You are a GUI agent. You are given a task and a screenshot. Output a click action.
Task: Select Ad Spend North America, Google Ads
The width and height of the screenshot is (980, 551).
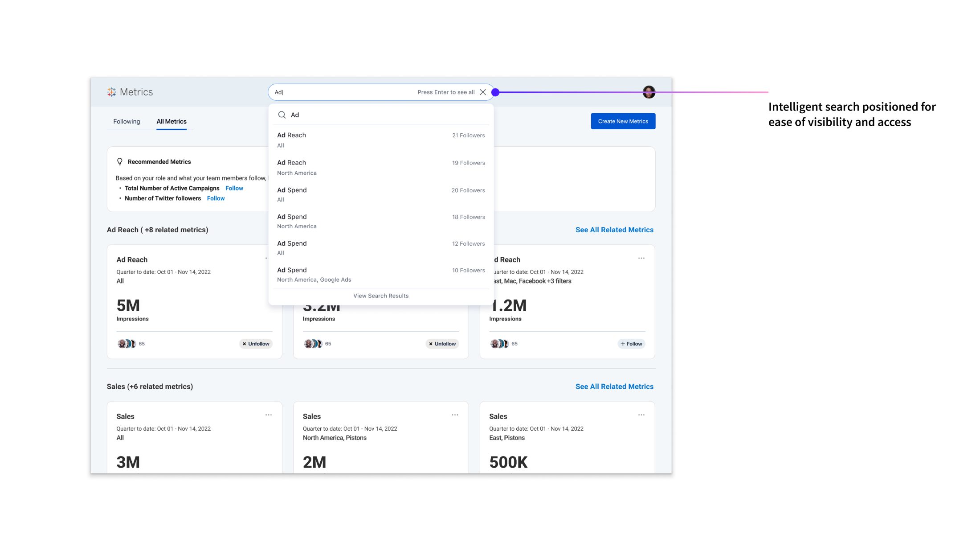tap(381, 275)
